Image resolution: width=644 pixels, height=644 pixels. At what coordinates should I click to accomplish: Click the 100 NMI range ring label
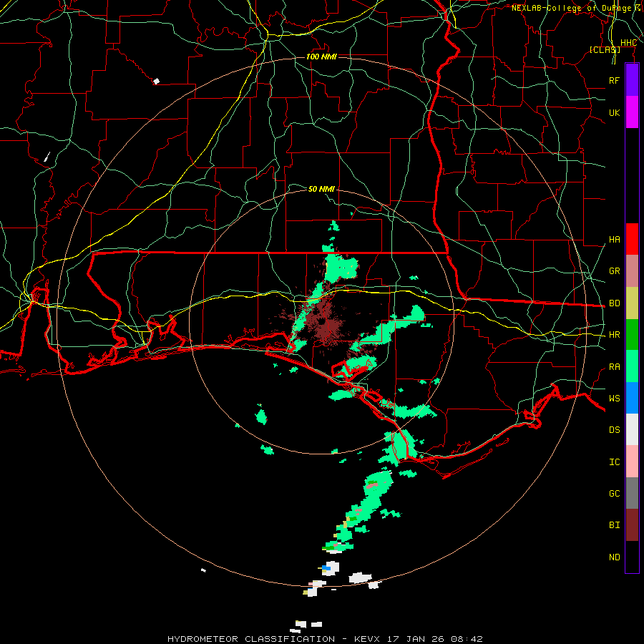tap(321, 57)
